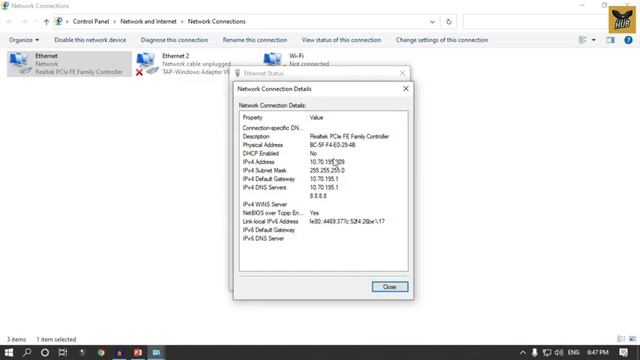This screenshot has height=360, width=640.
Task: Select the DHCP Enabled row
Action: pos(323,153)
